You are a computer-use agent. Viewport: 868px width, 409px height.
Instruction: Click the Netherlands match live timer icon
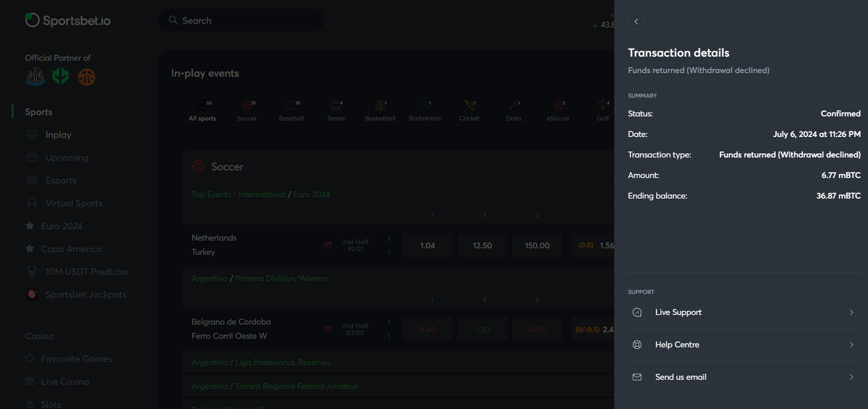[x=328, y=245]
